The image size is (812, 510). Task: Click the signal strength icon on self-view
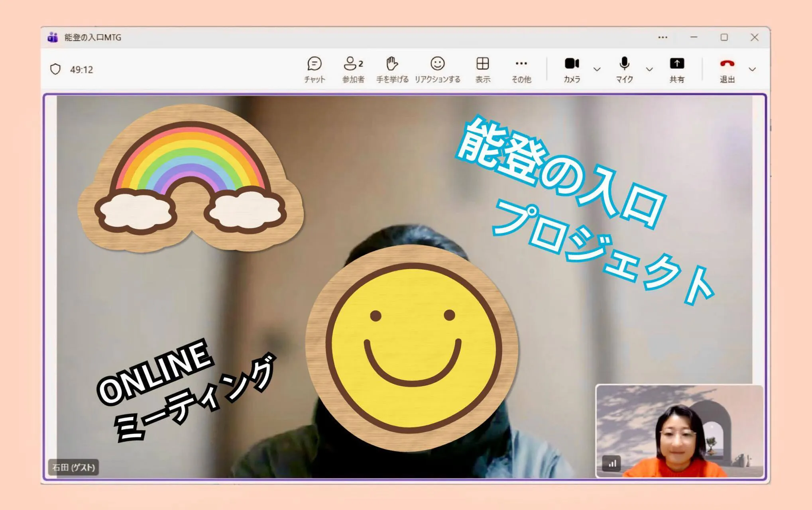tap(612, 463)
